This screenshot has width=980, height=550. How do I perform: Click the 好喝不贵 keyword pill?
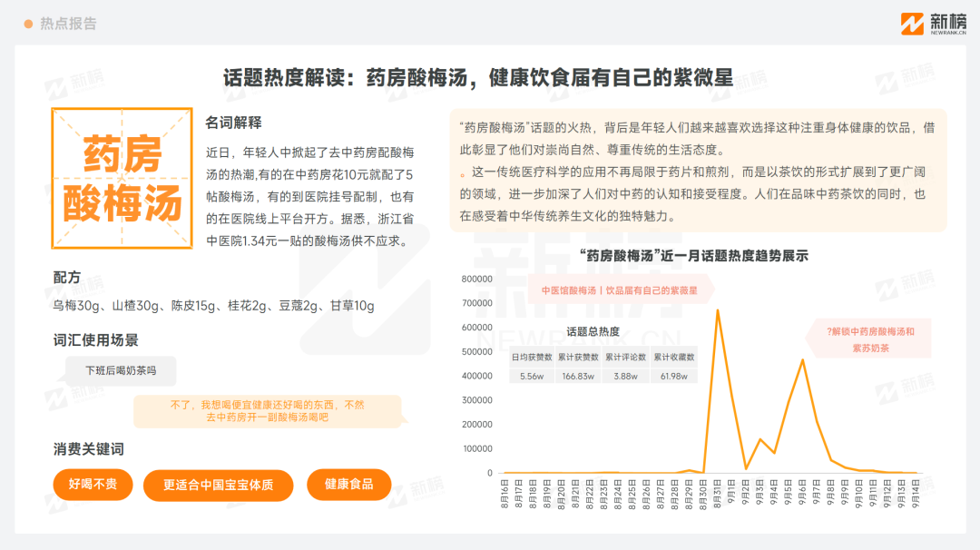pos(93,485)
